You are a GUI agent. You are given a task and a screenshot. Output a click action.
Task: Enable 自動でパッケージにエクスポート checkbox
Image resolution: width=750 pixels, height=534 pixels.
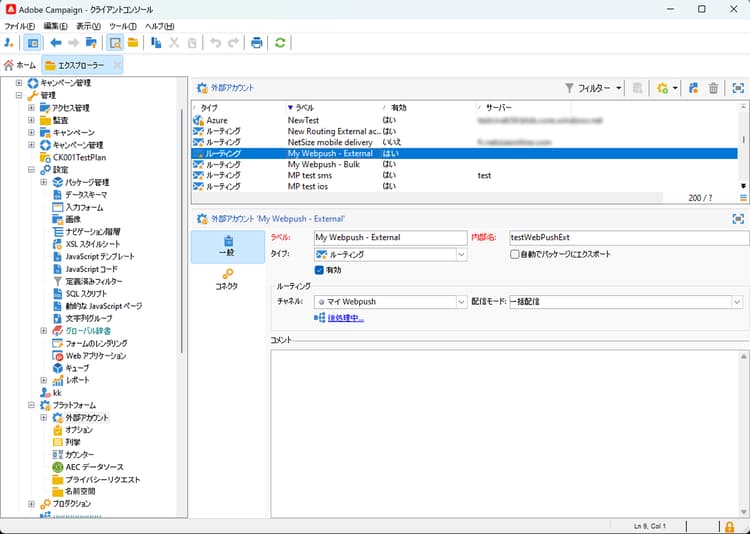514,255
